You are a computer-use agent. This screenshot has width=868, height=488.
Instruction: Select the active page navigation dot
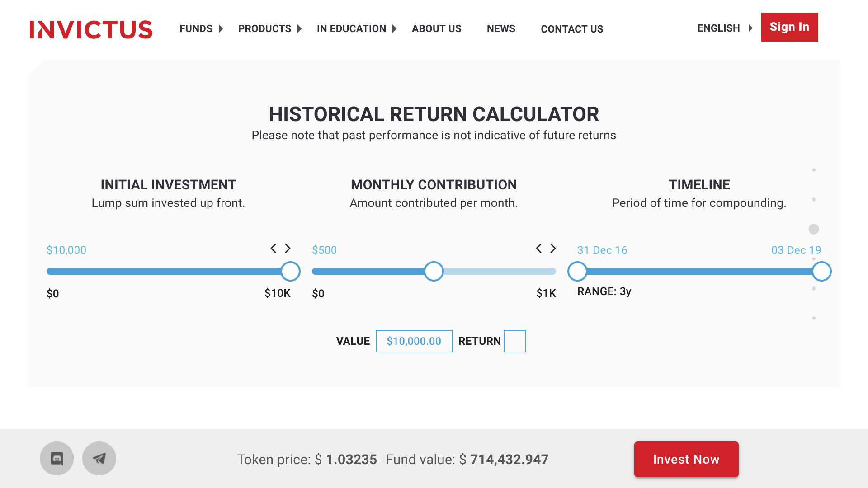pyautogui.click(x=814, y=229)
